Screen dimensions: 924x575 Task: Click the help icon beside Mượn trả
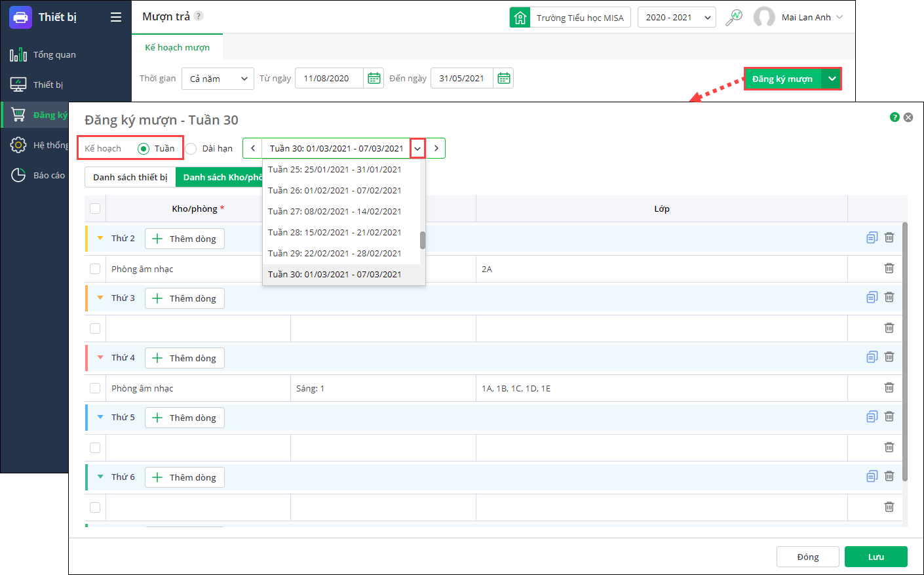tap(199, 16)
